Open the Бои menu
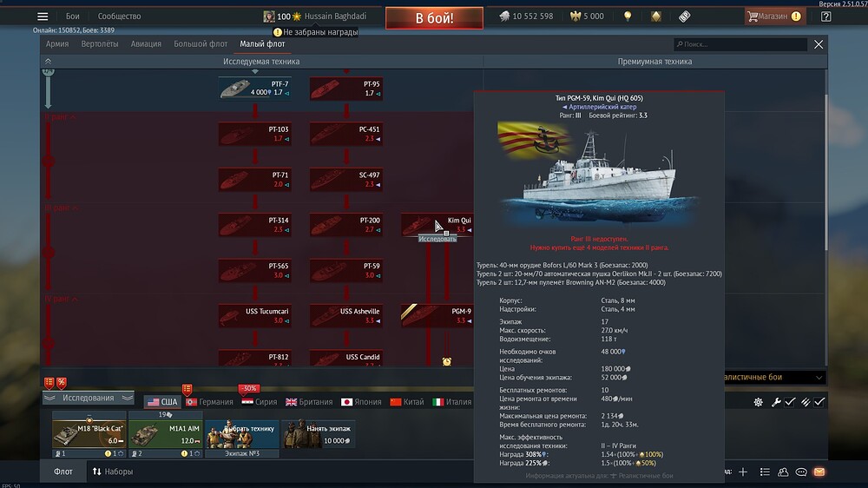 pos(73,16)
